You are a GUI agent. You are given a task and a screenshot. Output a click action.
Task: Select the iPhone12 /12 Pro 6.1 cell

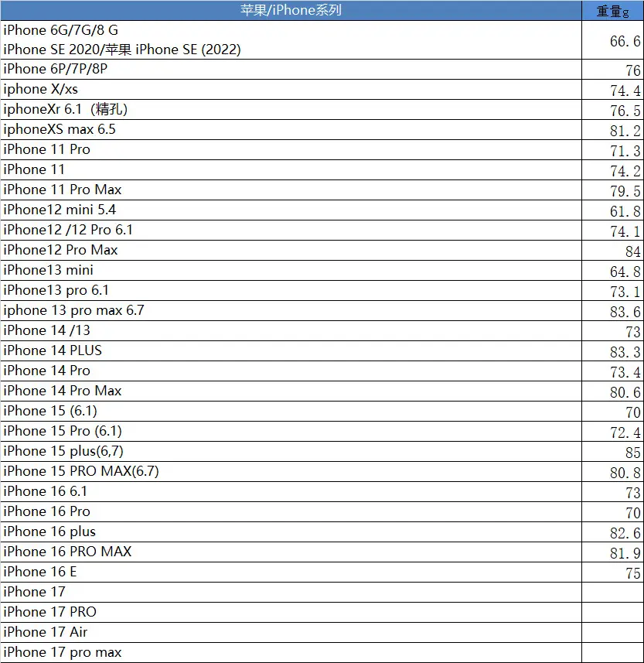291,230
